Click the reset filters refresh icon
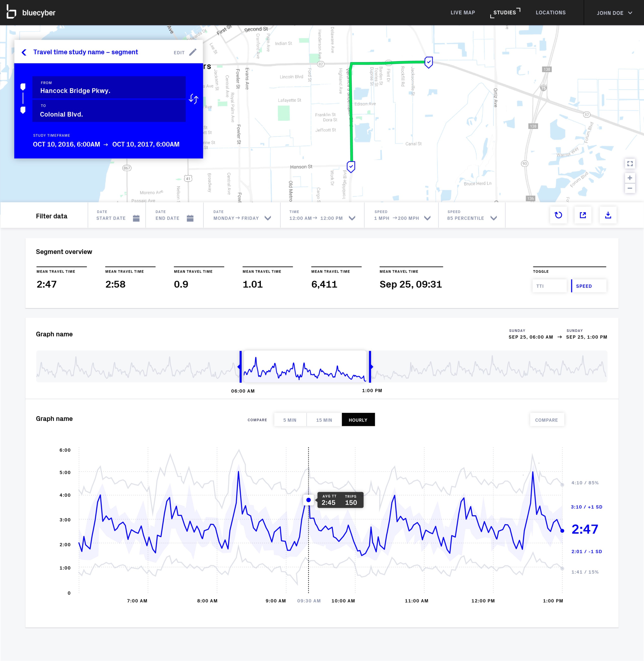This screenshot has width=644, height=661. pyautogui.click(x=558, y=215)
